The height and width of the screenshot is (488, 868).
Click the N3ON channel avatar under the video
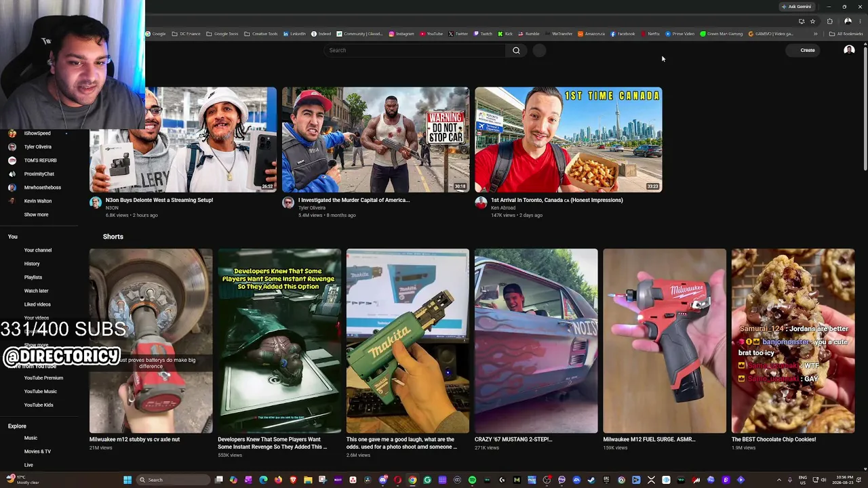click(96, 203)
